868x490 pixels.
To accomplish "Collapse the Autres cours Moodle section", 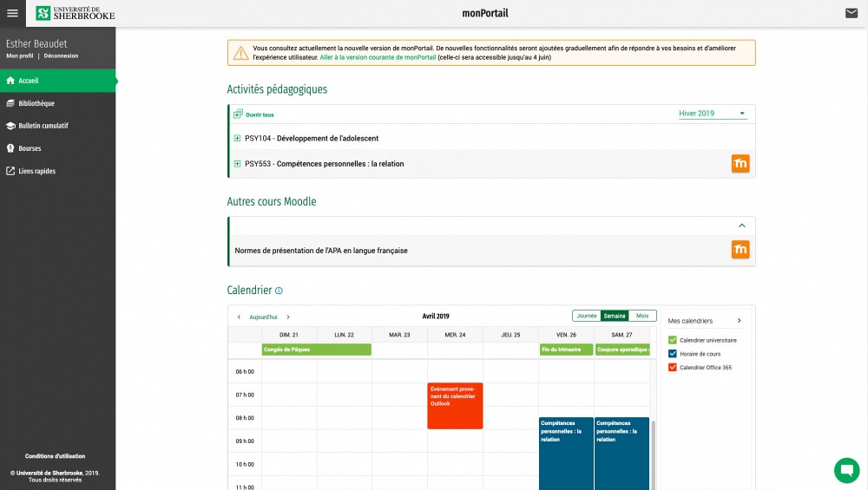I will point(741,225).
